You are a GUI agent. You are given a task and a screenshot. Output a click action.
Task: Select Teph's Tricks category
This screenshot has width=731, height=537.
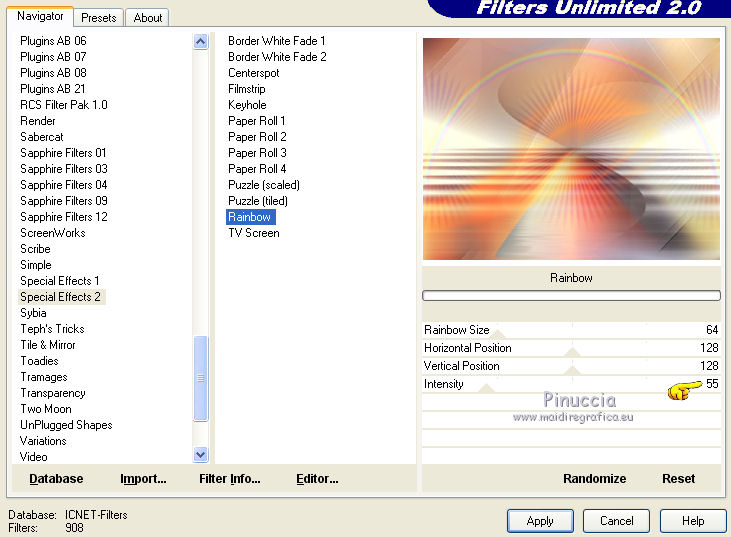52,329
